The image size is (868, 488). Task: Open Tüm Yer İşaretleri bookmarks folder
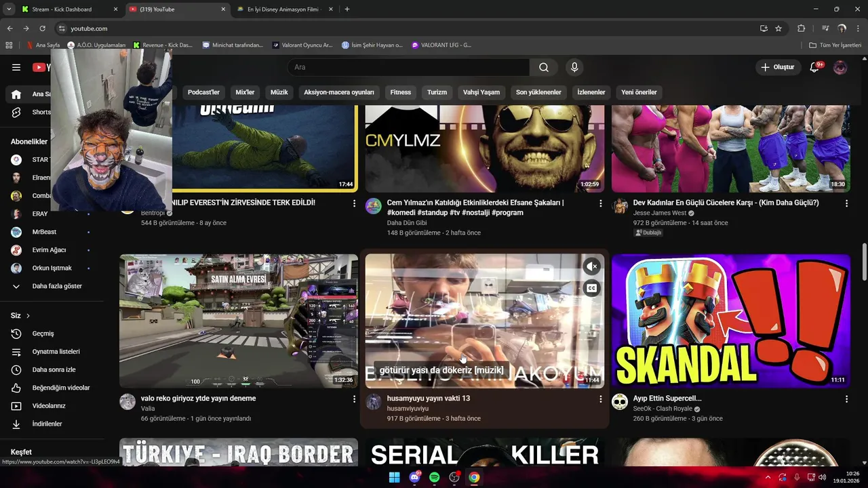click(x=835, y=45)
